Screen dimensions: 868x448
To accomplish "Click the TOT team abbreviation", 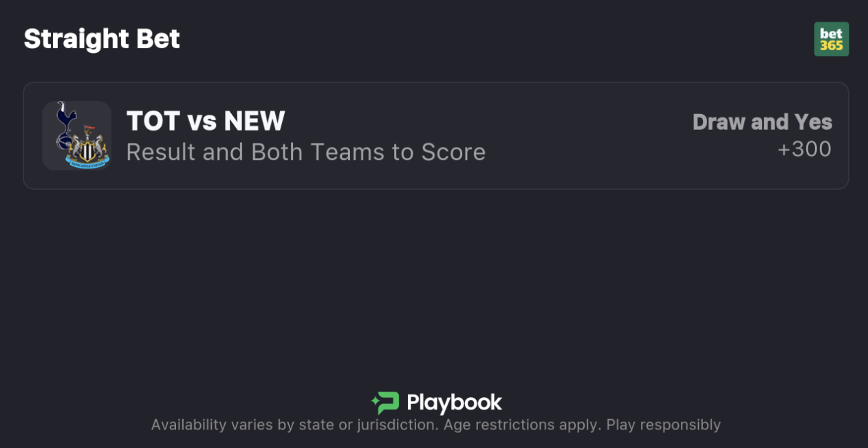I will point(153,122).
